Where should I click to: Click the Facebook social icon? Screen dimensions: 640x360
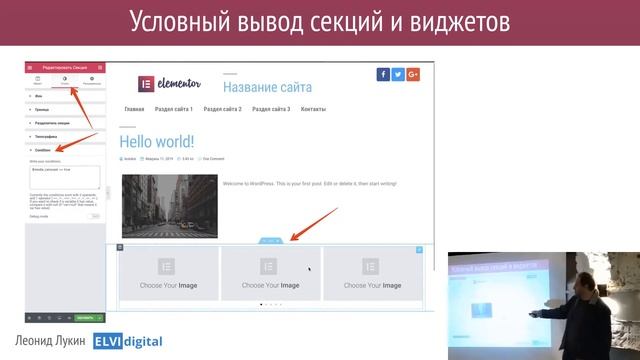click(383, 74)
